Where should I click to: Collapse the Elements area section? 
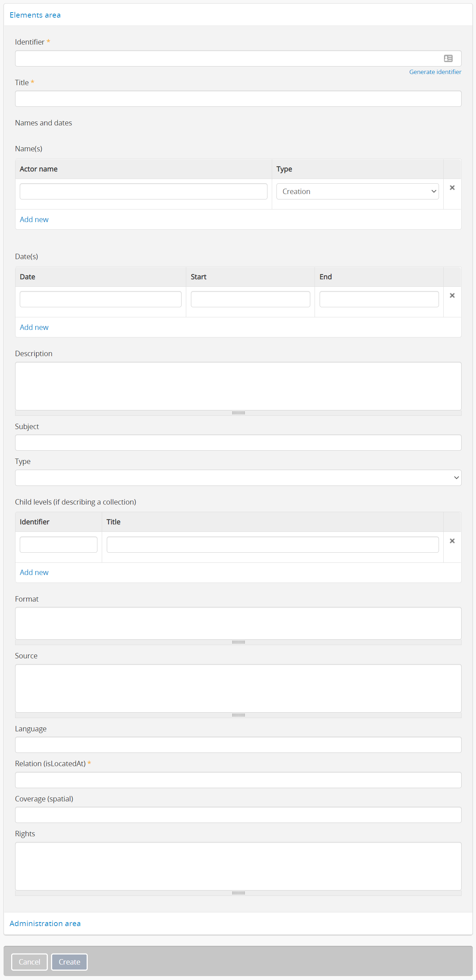[x=35, y=15]
